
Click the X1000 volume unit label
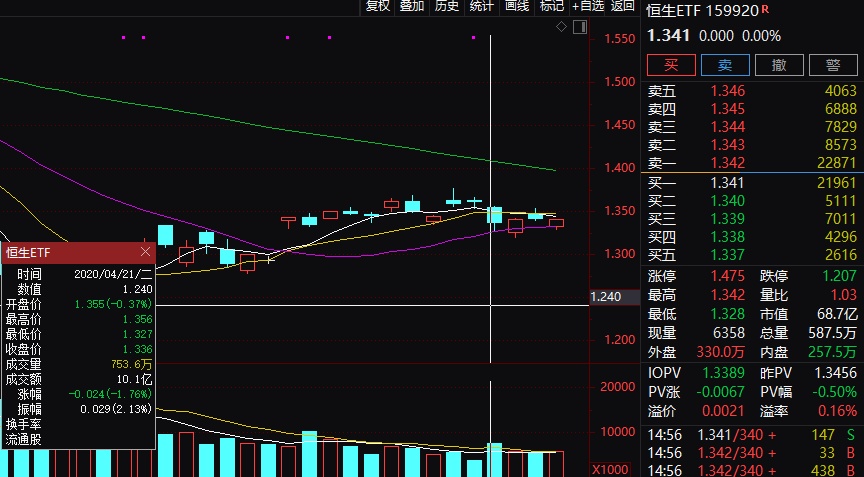tap(611, 470)
